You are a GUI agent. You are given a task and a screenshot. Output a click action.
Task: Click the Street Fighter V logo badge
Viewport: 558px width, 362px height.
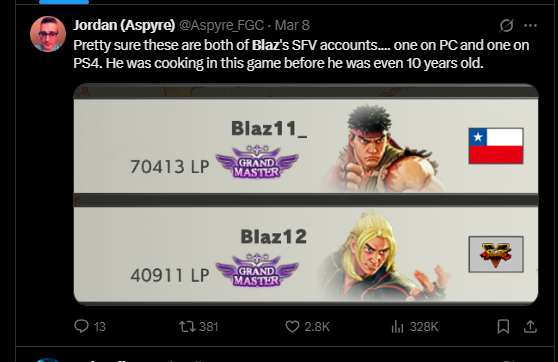pyautogui.click(x=496, y=254)
